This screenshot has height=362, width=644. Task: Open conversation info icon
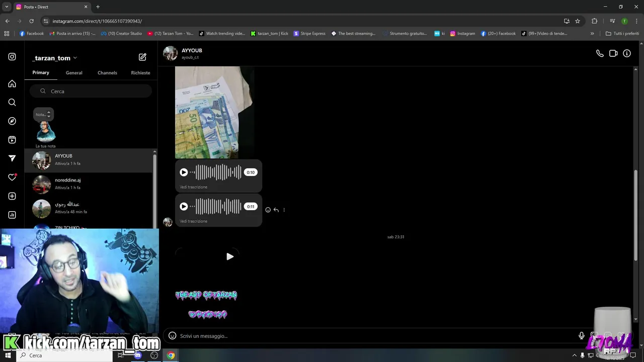627,53
